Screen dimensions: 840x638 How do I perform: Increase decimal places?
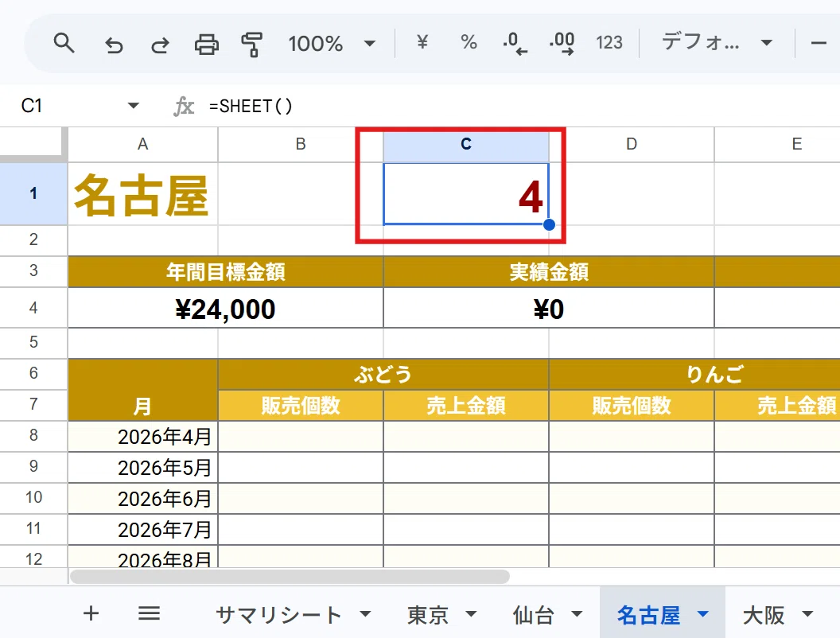(562, 43)
